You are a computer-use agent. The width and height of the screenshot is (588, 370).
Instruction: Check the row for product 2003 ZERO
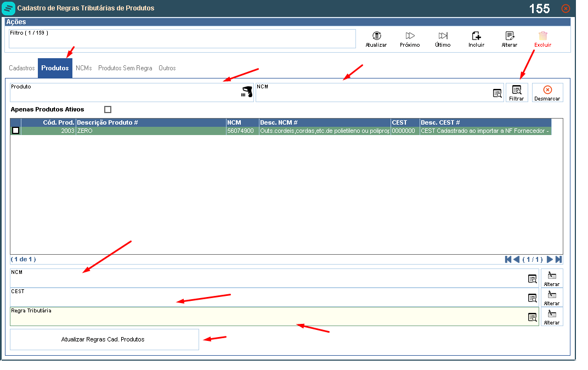16,131
